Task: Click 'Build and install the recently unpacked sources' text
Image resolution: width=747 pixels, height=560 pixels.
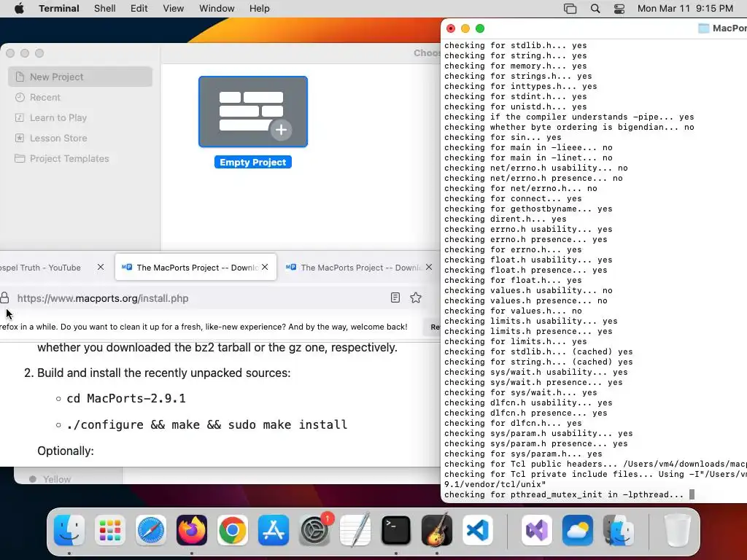Action: point(164,373)
